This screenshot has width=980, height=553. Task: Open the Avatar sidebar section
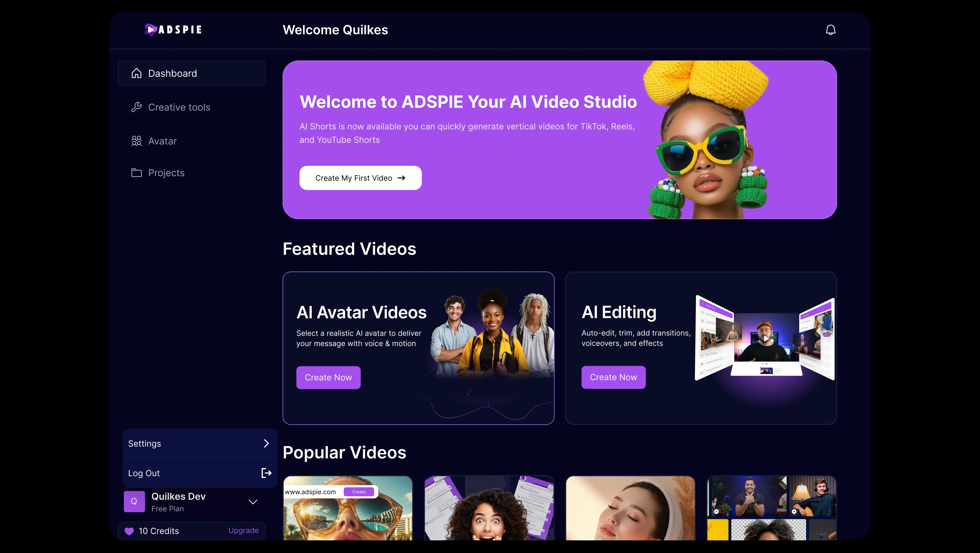[163, 141]
